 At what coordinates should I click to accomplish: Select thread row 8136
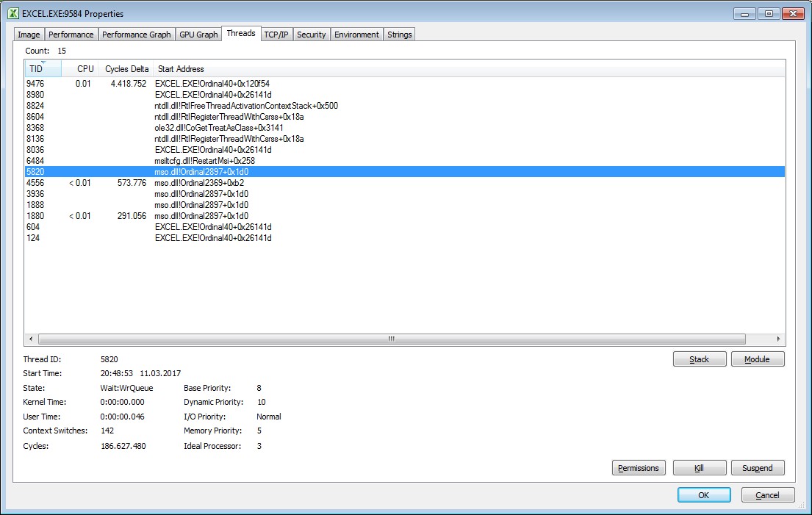(405, 139)
